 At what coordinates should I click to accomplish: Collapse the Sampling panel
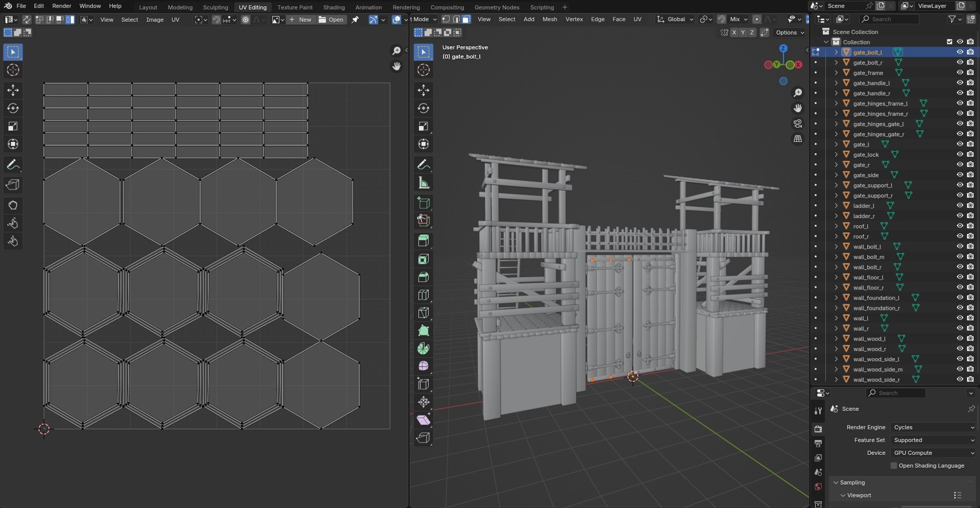pyautogui.click(x=836, y=482)
